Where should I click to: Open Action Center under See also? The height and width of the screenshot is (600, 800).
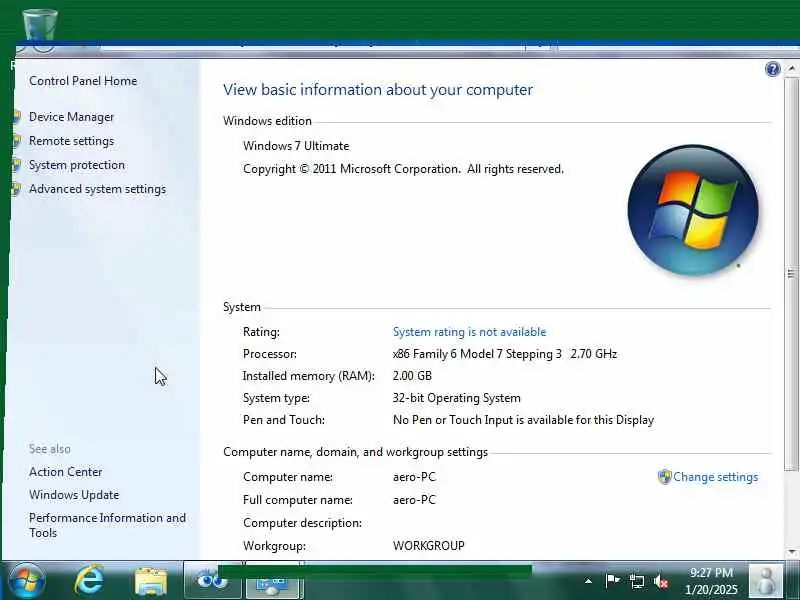click(65, 472)
